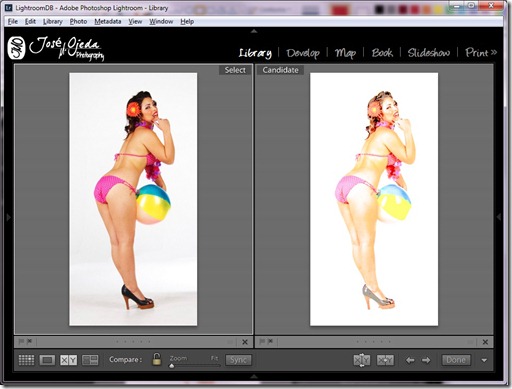512x389 pixels.
Task: Switch to Grid view icon
Action: tap(26, 360)
